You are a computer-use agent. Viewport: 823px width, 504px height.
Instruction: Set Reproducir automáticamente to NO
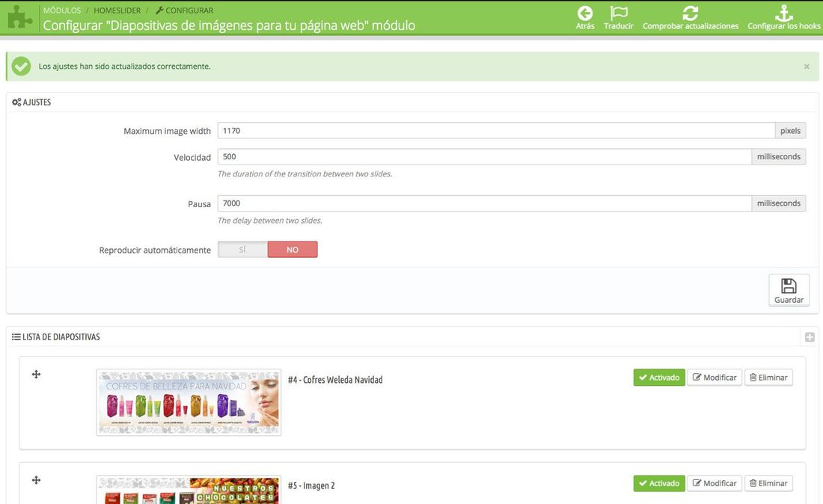coord(293,250)
